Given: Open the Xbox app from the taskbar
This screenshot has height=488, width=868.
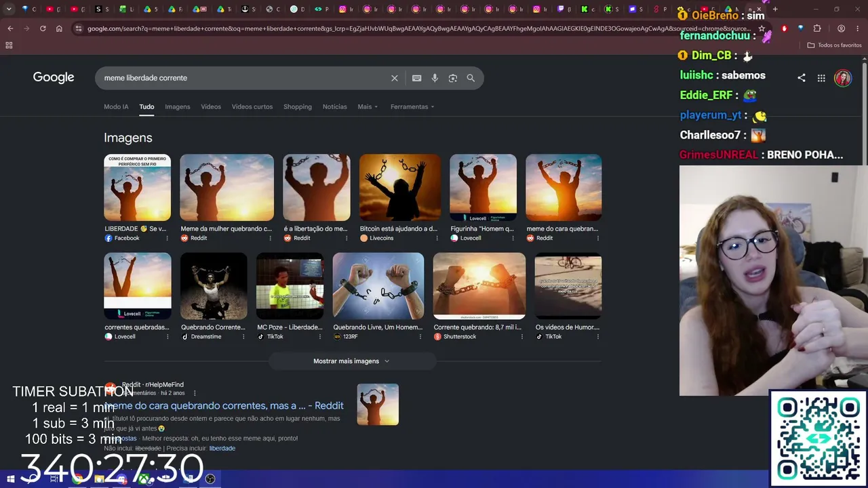Looking at the screenshot, I should point(144,479).
